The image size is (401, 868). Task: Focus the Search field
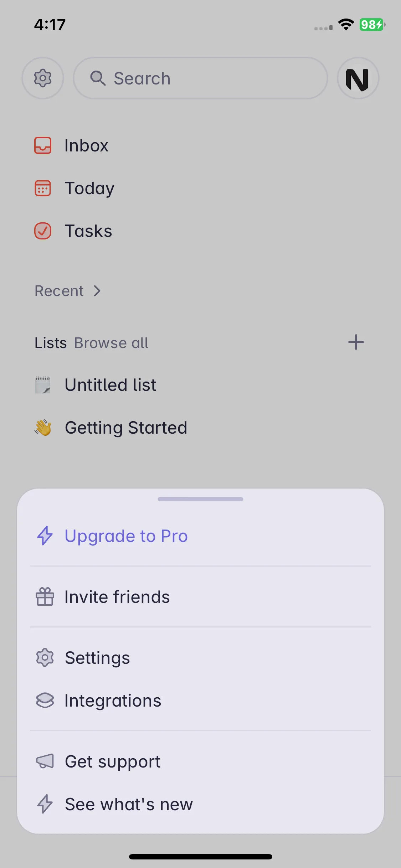tap(200, 78)
